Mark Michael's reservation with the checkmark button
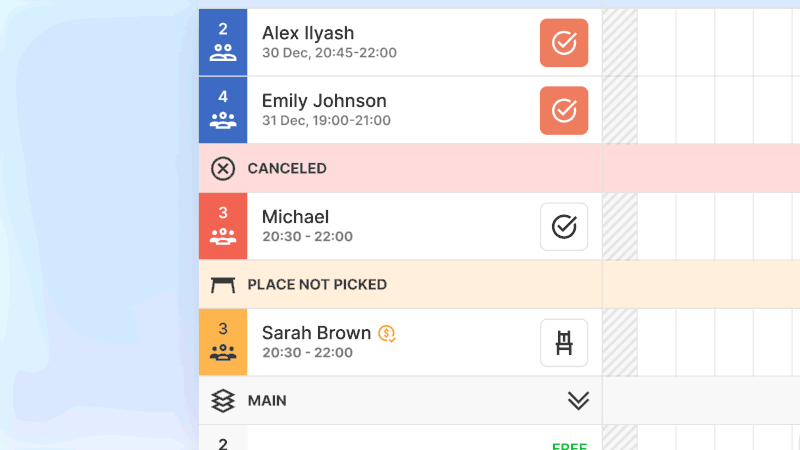Viewport: 800px width, 450px height. tap(564, 227)
